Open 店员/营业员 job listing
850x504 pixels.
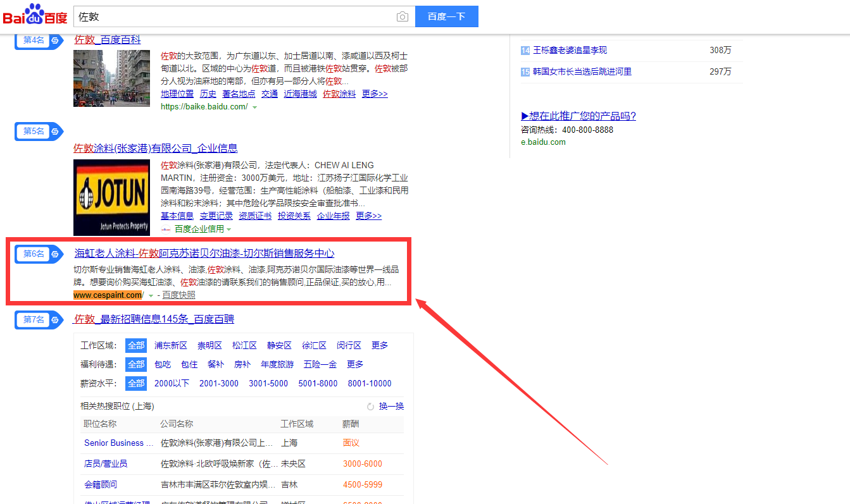coord(106,464)
